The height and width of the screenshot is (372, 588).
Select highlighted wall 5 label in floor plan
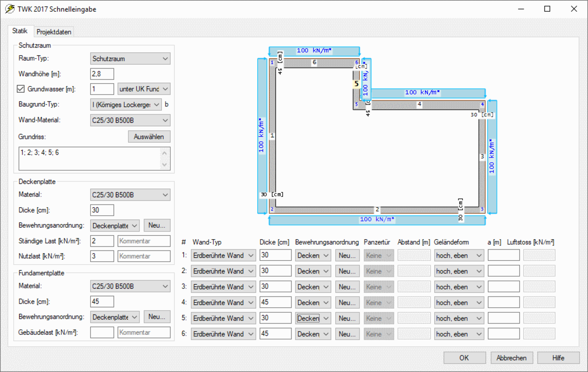356,84
